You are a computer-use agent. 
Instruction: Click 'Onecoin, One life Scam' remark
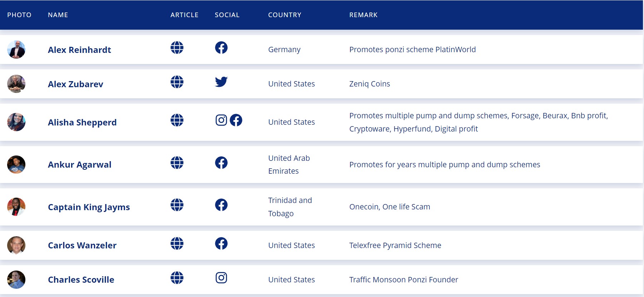[x=390, y=207]
